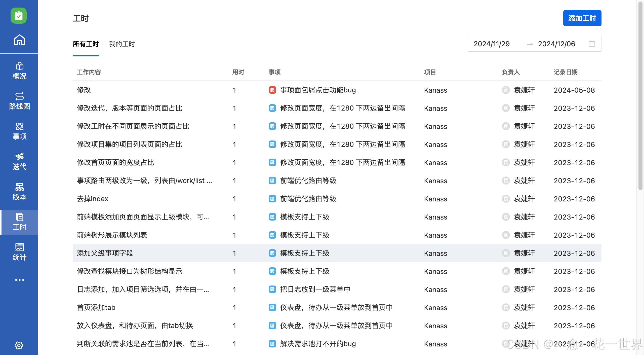644x355 pixels.
Task: Open calendar icon in date range
Action: click(x=592, y=44)
